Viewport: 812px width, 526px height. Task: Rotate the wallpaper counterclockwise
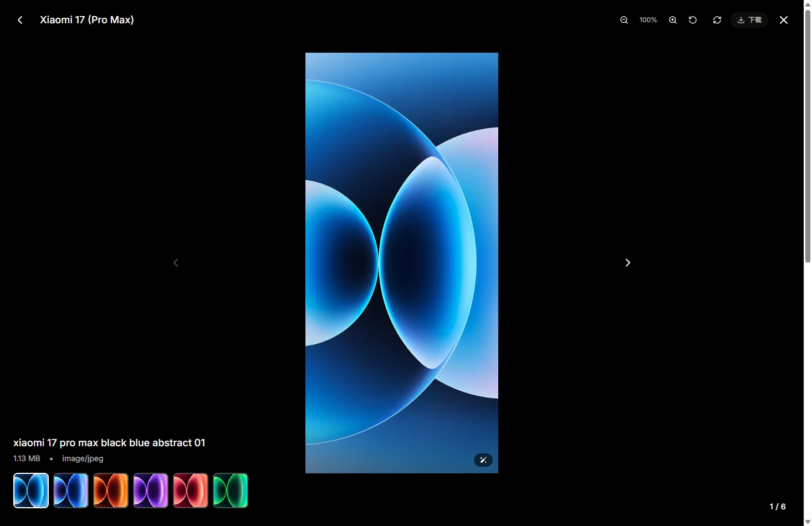(x=693, y=19)
